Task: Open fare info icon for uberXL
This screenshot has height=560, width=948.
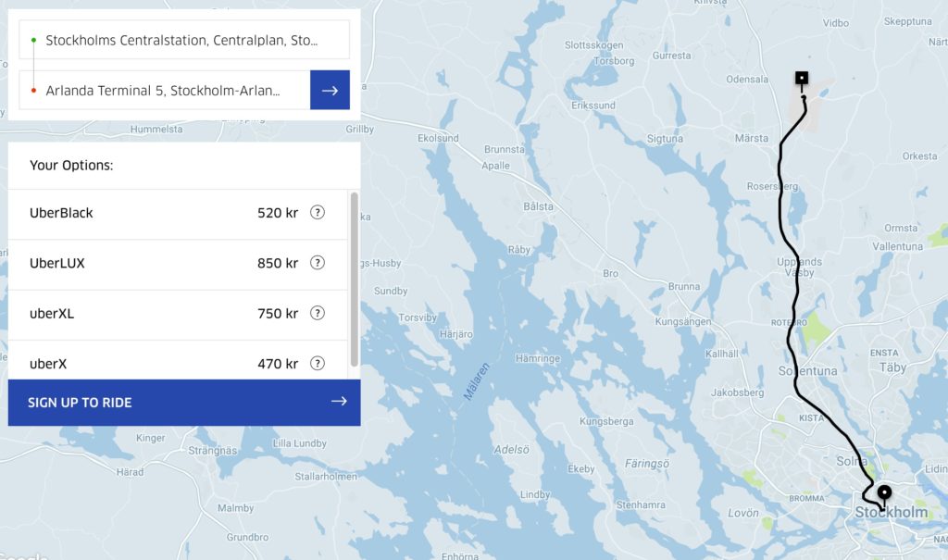Action: (318, 313)
